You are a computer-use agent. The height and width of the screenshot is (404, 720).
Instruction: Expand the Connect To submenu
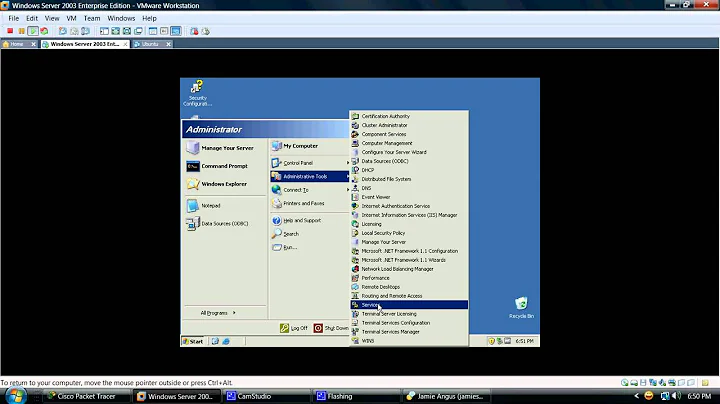[x=310, y=190]
